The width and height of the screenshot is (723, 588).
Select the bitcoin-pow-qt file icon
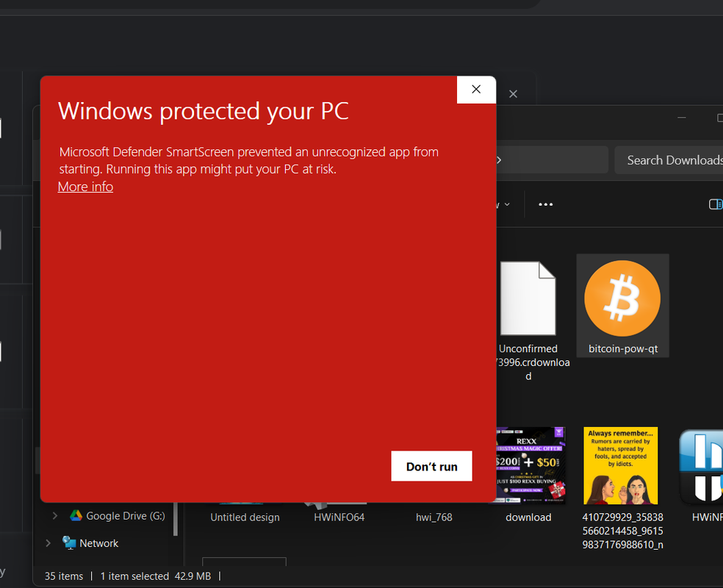pyautogui.click(x=622, y=298)
